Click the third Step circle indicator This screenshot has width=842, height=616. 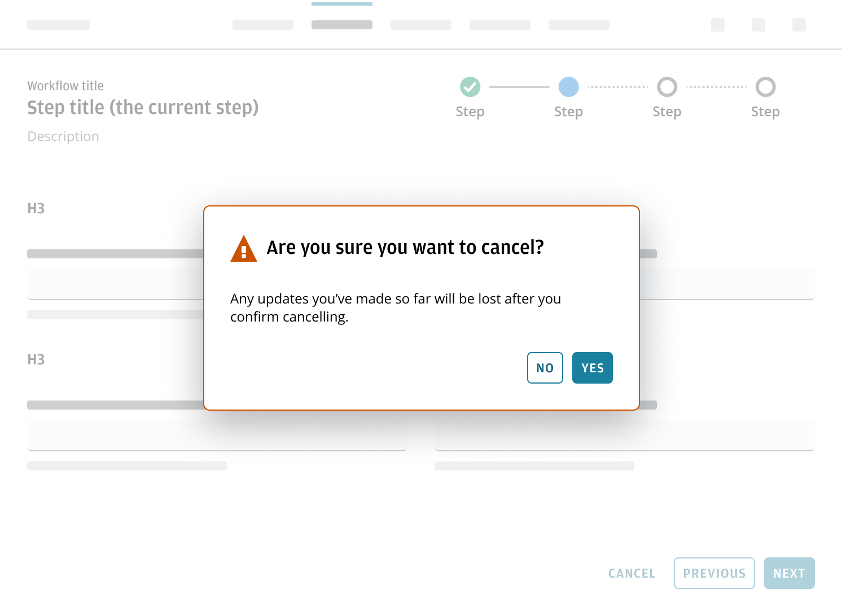pyautogui.click(x=666, y=87)
